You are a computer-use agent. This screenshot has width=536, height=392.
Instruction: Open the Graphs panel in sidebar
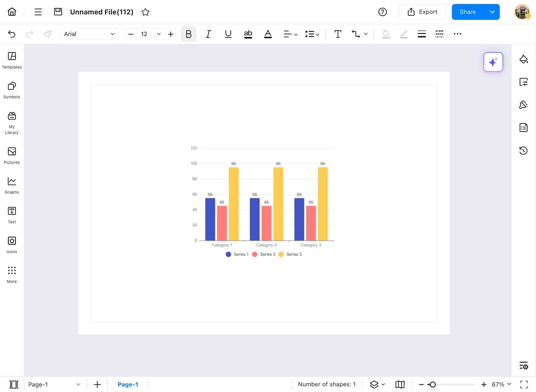coord(12,185)
